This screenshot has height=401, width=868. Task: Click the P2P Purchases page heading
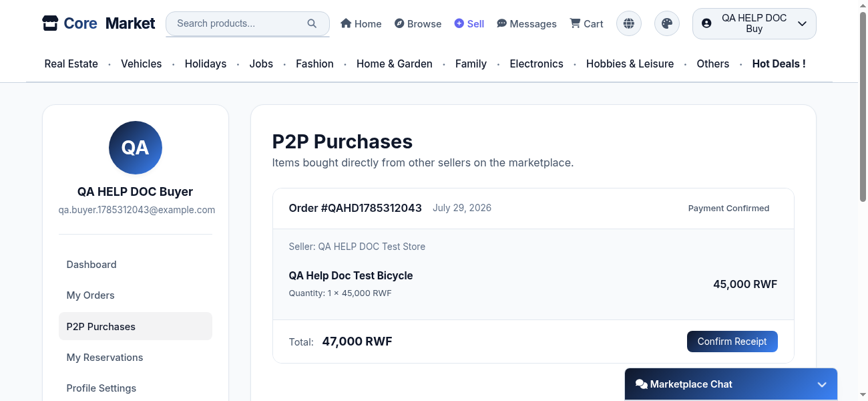click(343, 142)
